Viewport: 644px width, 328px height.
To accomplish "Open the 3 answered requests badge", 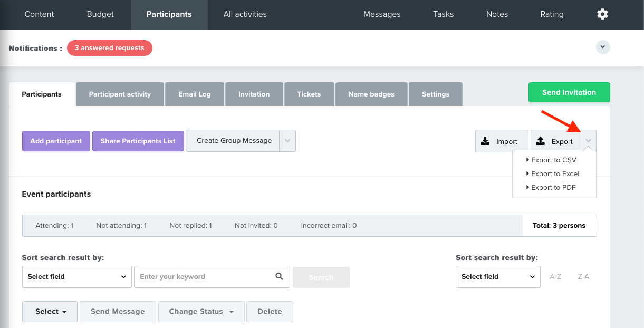I will click(x=110, y=48).
